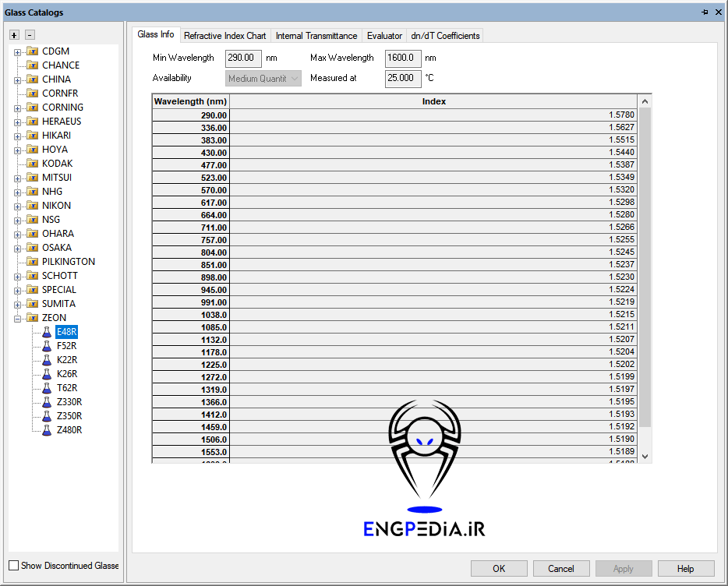The width and height of the screenshot is (728, 586).
Task: Select the OSAKA catalog label
Action: [57, 248]
